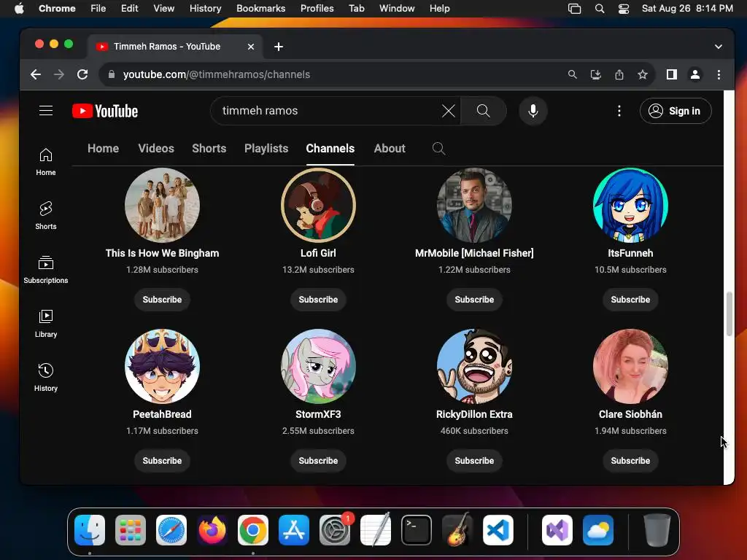Click the channel search magnifier icon
The image size is (747, 560).
[x=438, y=149]
